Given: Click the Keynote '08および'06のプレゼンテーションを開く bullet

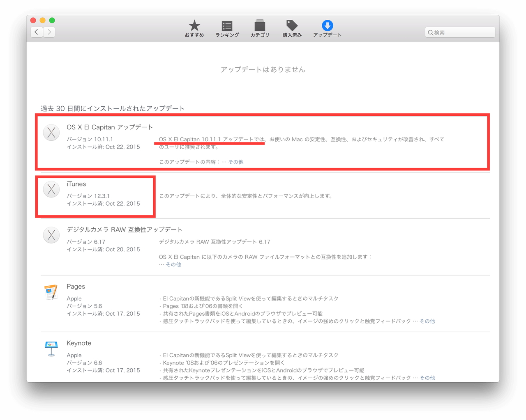Looking at the screenshot, I should click(222, 363).
